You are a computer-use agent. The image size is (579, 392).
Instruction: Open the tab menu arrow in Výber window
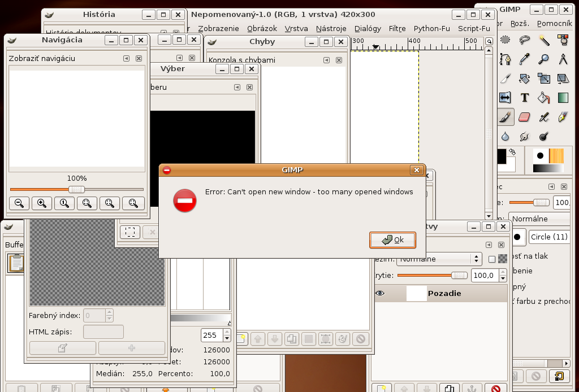pos(237,87)
